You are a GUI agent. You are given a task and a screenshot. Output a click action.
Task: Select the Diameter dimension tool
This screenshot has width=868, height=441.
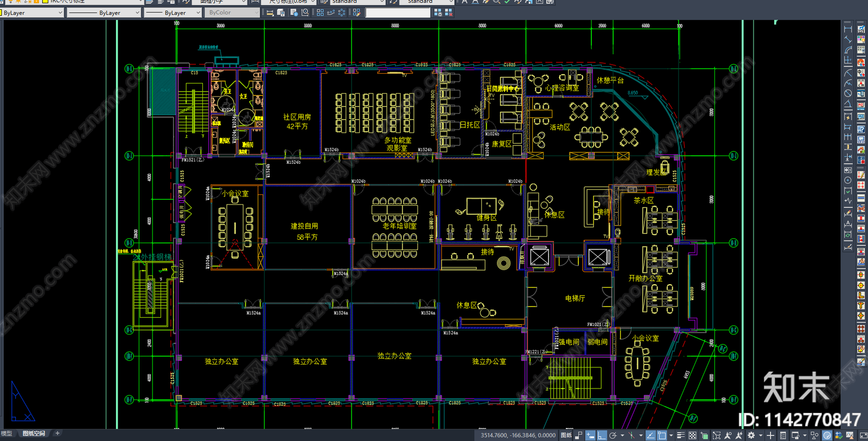[848, 92]
